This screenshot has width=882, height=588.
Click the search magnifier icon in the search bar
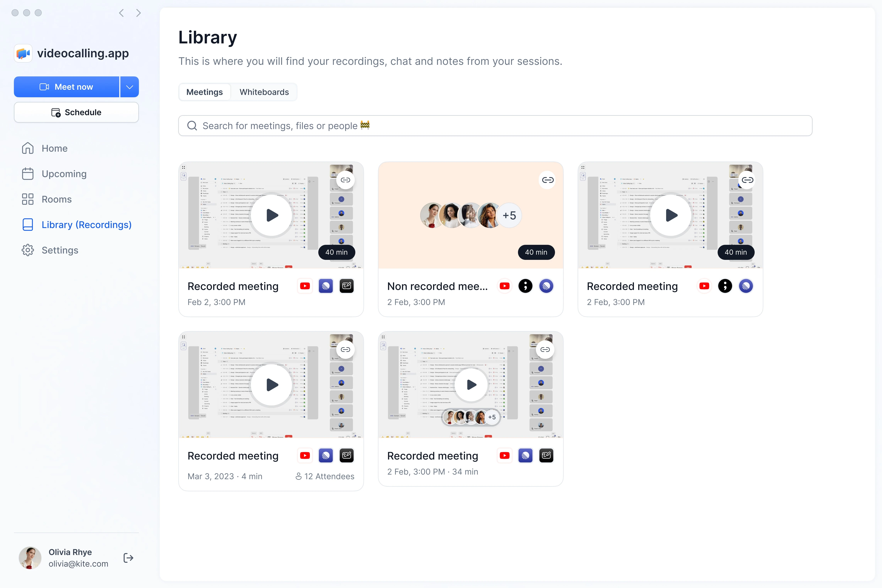(192, 126)
